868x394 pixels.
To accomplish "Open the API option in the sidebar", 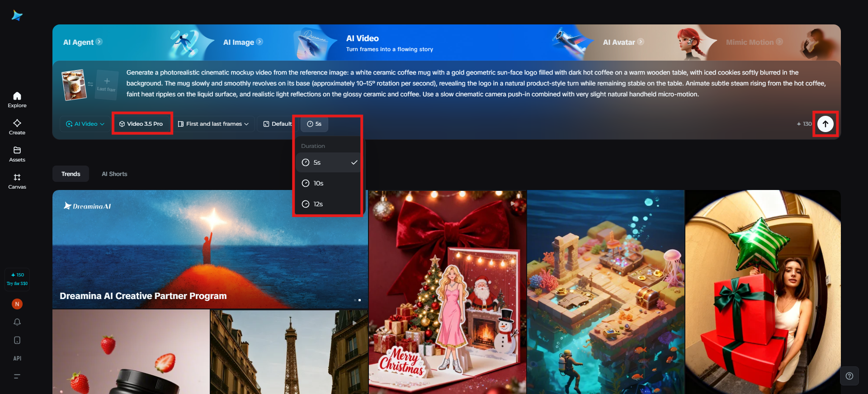I will click(17, 358).
